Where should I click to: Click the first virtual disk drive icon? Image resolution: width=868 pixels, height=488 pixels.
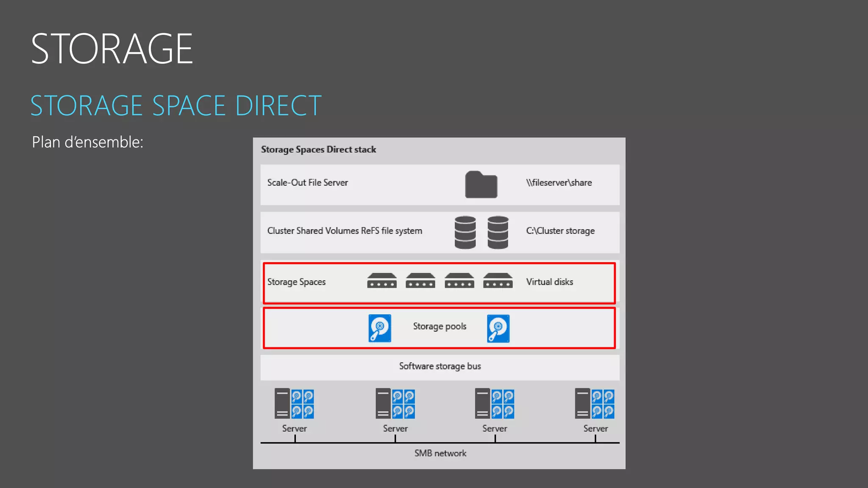[x=382, y=281]
